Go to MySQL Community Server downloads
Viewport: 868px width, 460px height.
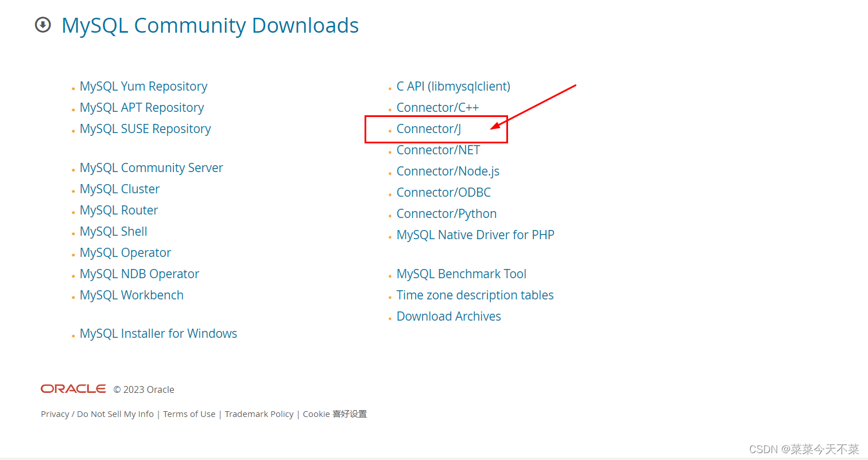tap(152, 168)
